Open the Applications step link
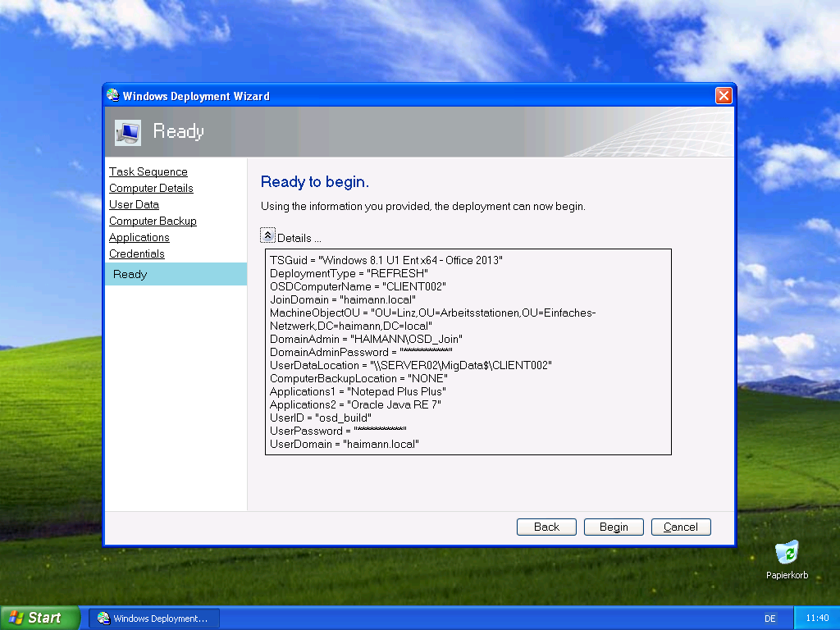Image resolution: width=840 pixels, height=630 pixels. 139,237
